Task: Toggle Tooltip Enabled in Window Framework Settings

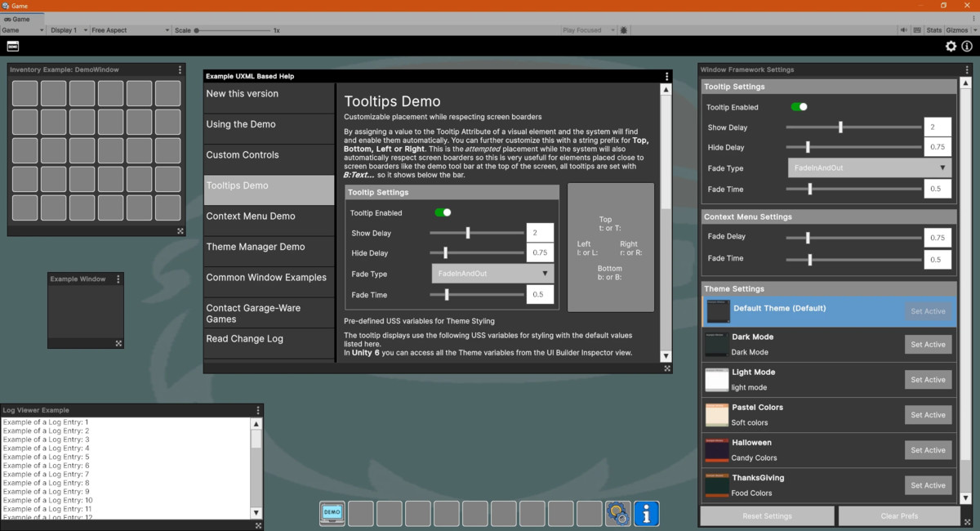Action: point(799,107)
